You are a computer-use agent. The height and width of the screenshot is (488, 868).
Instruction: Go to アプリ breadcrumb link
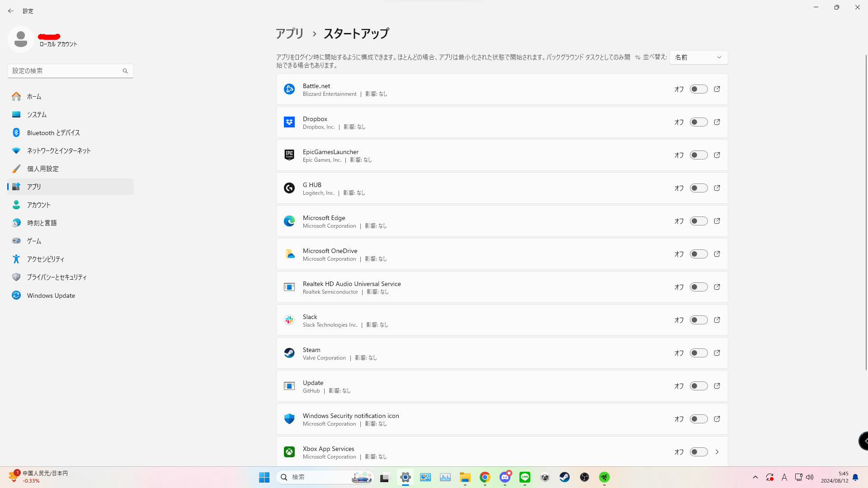tap(290, 33)
